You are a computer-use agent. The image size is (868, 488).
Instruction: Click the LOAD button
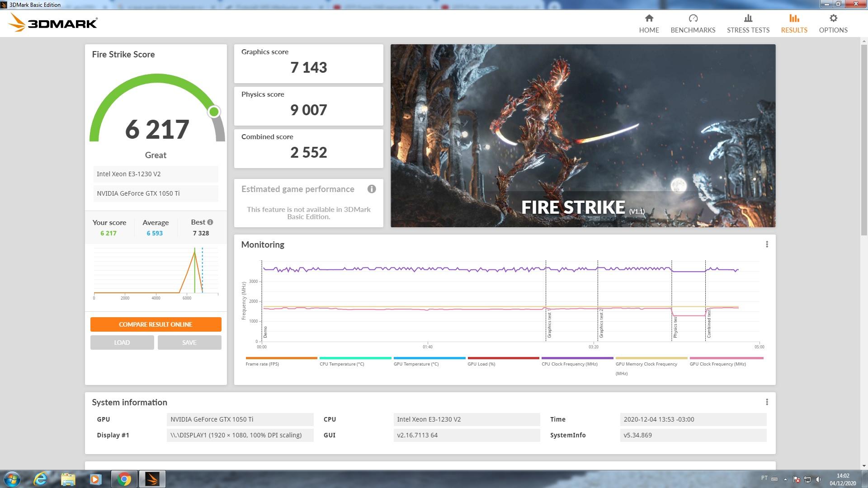pyautogui.click(x=122, y=343)
